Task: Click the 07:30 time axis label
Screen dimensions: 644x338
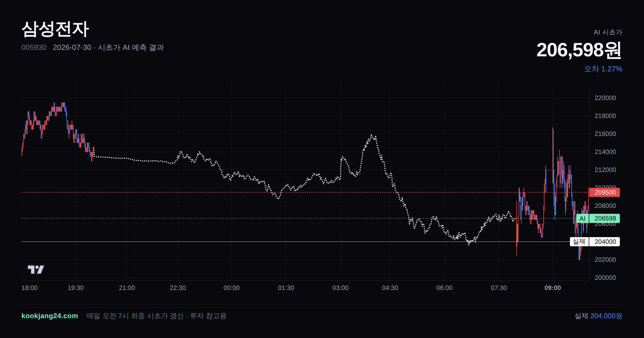Action: click(x=499, y=288)
